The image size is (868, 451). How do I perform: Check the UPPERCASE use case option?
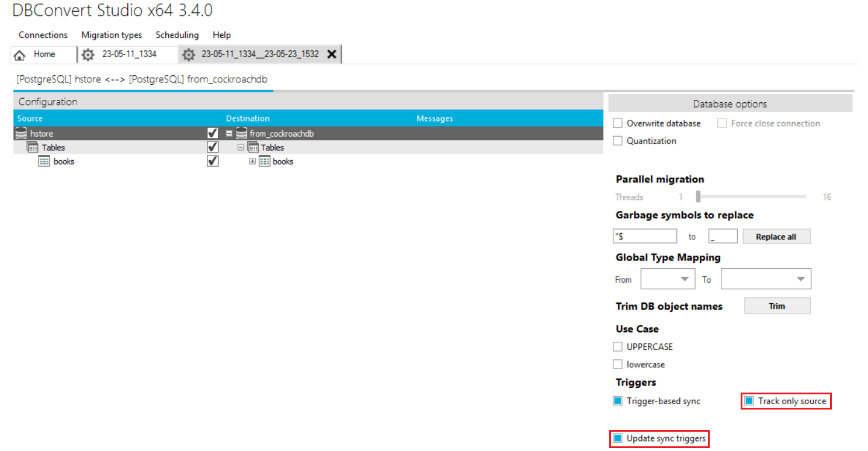point(617,347)
